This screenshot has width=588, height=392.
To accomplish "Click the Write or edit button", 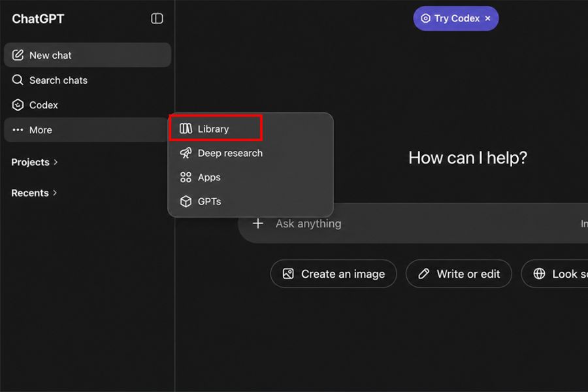I will (x=459, y=274).
